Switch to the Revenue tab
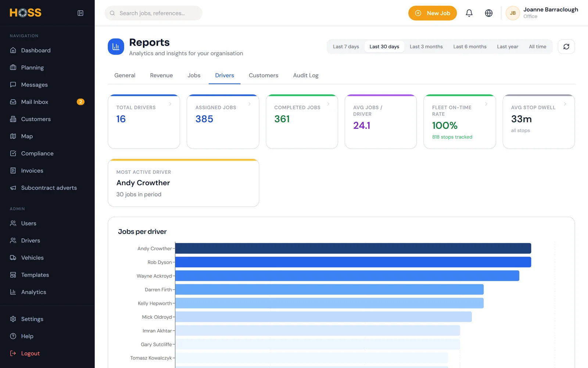 coord(161,75)
